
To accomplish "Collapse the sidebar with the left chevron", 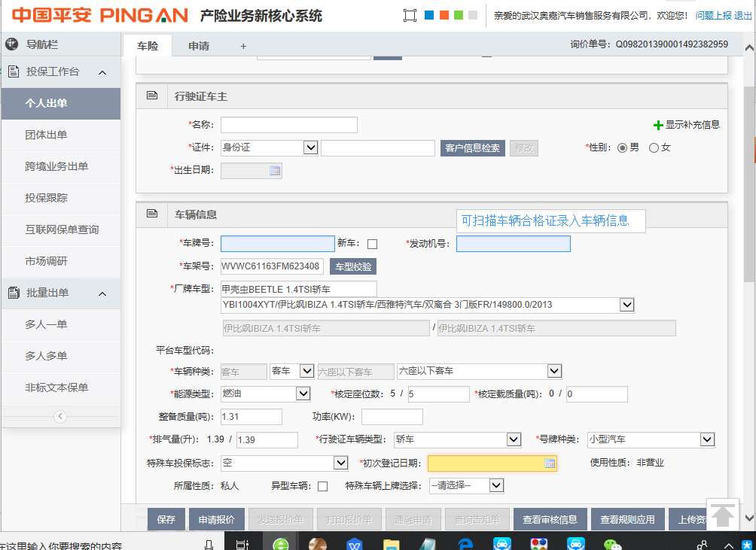I will (61, 417).
